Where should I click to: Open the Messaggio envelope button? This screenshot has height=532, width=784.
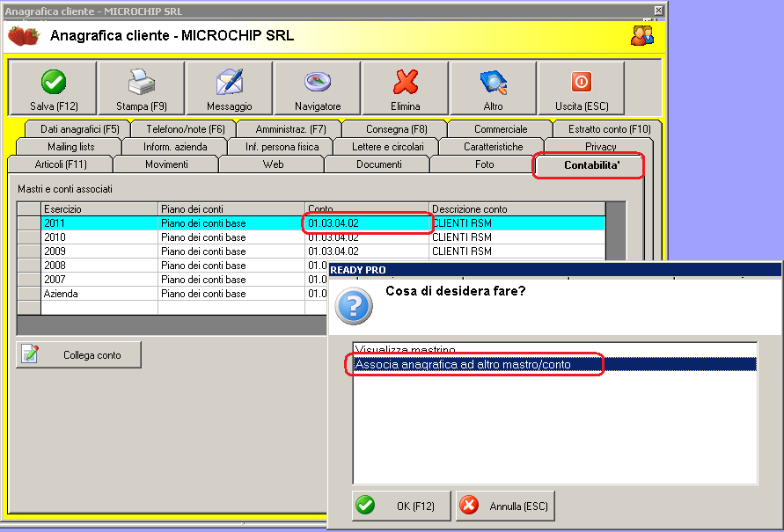coord(230,89)
